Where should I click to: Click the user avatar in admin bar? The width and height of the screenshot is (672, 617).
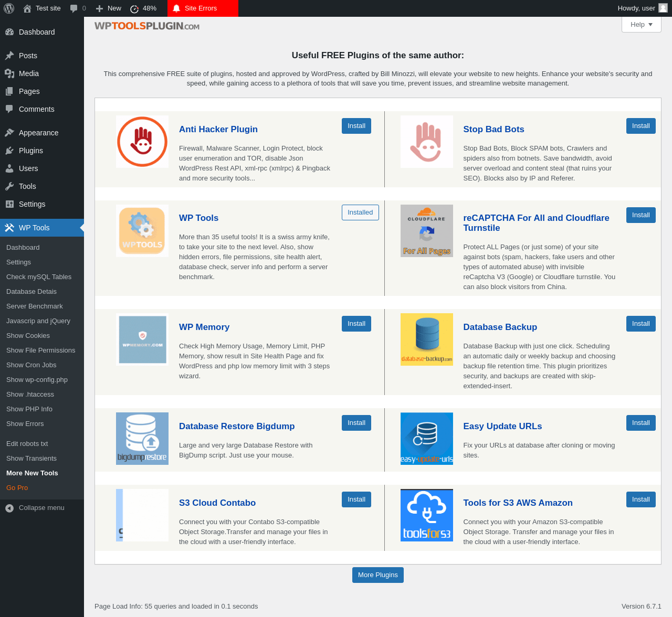(663, 8)
